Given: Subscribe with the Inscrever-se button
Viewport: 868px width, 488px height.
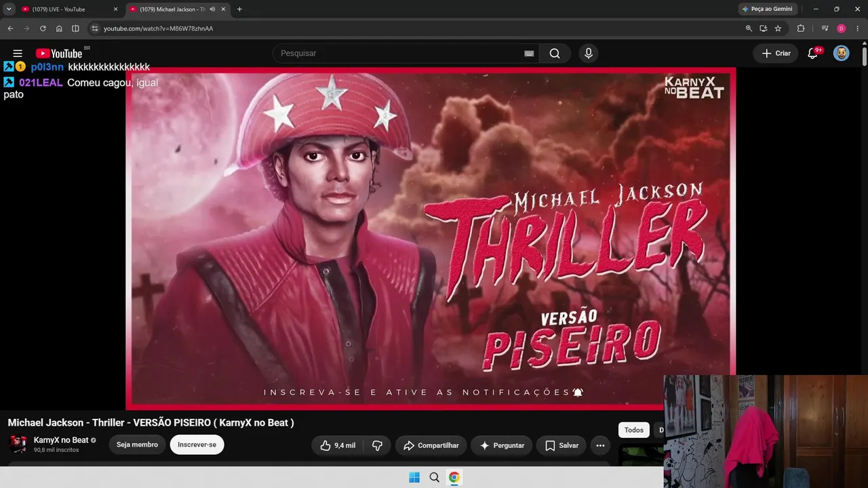Looking at the screenshot, I should [197, 445].
